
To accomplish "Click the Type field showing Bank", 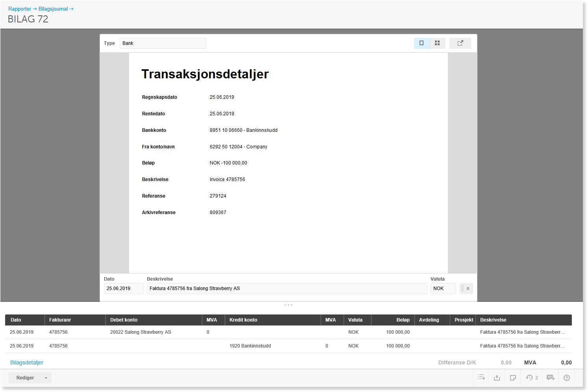I will pos(163,43).
